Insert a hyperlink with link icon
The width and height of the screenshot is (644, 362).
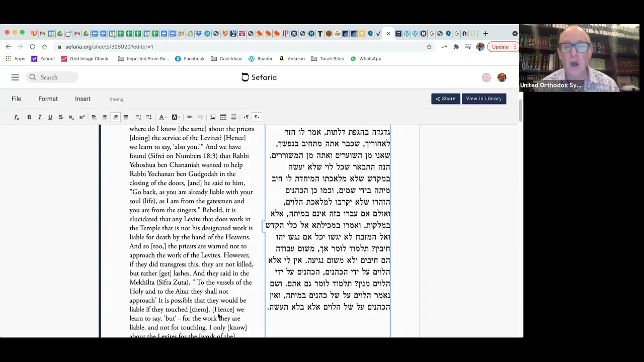190,117
